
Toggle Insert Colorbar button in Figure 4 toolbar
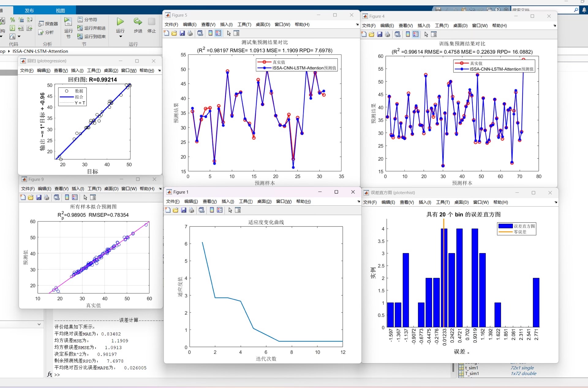pos(408,35)
